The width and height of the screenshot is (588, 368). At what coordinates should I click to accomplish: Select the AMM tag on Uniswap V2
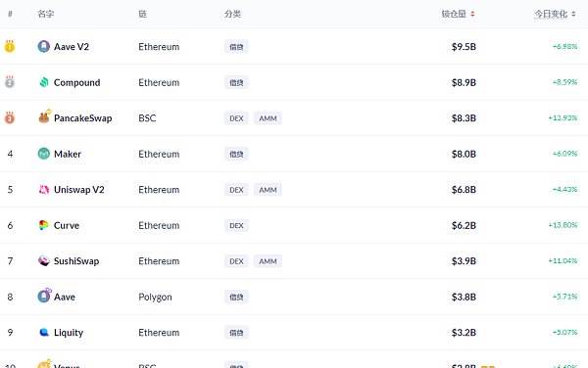click(268, 190)
